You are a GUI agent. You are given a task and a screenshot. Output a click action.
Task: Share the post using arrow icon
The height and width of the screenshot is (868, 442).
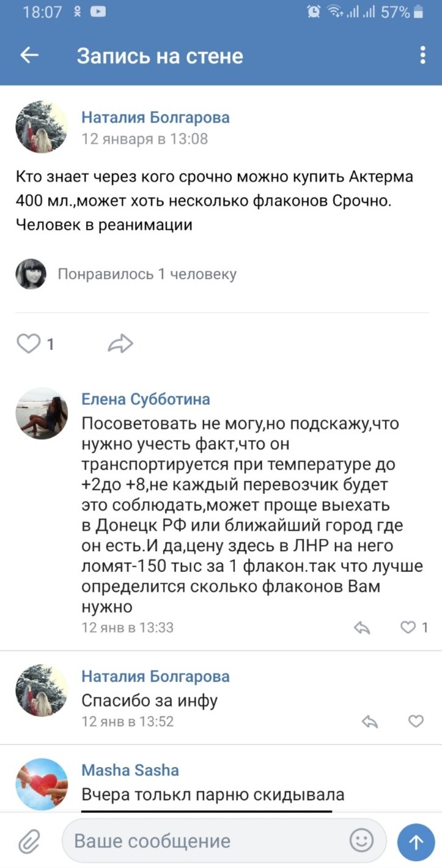(x=120, y=344)
